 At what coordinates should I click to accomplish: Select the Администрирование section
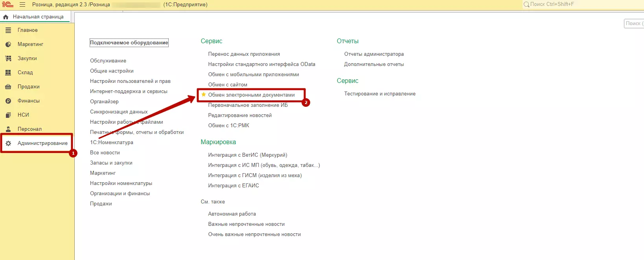(x=42, y=143)
